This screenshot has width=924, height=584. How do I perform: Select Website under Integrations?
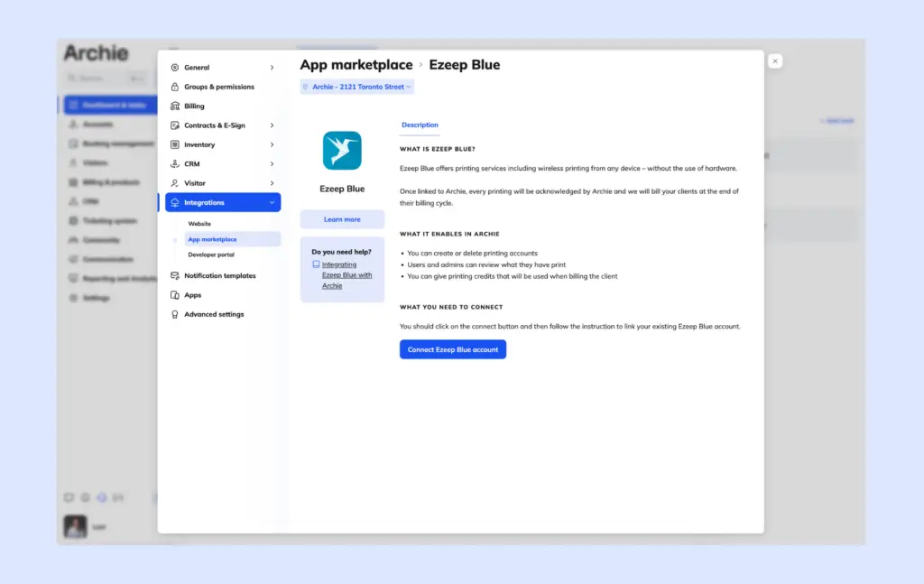(x=199, y=224)
